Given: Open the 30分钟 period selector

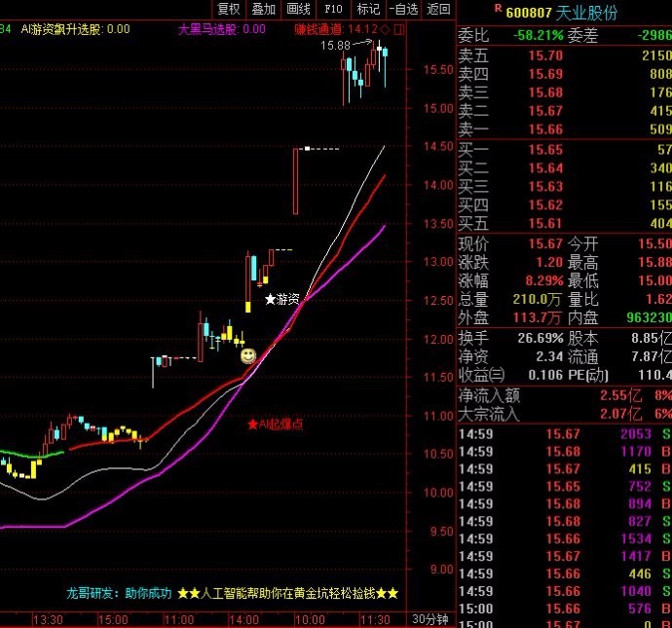Looking at the screenshot, I should tap(429, 619).
